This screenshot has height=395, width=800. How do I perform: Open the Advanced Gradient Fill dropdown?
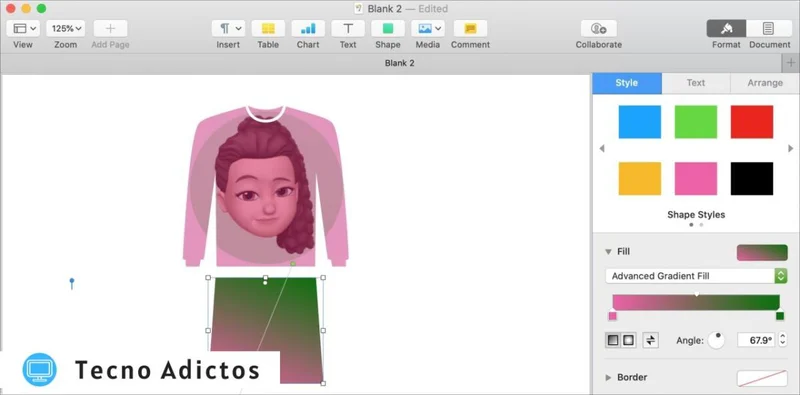coord(696,276)
